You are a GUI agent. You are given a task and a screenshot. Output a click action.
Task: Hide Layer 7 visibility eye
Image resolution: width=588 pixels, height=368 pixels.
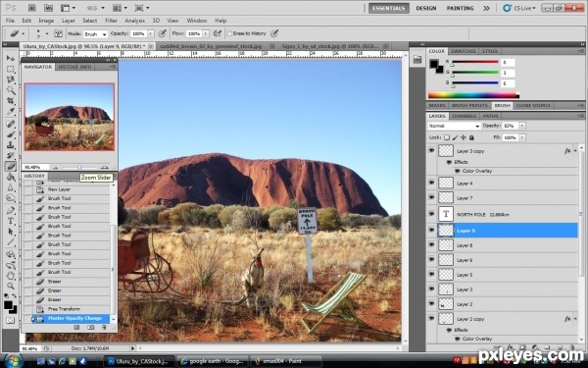coord(431,197)
